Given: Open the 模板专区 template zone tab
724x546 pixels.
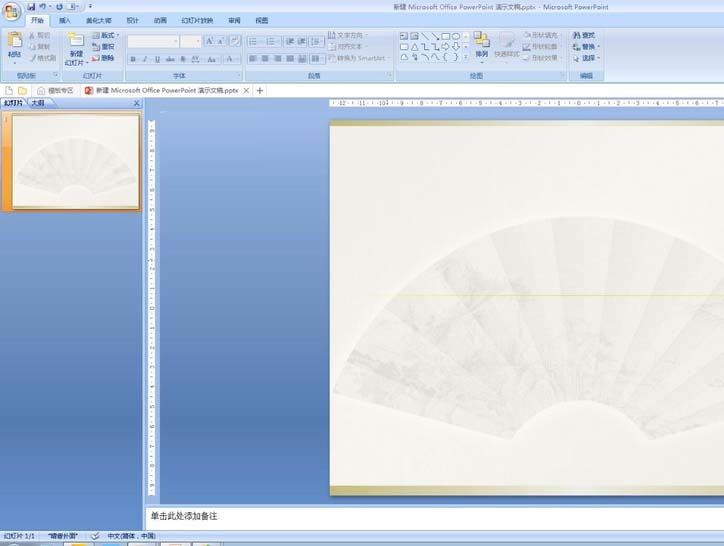Looking at the screenshot, I should point(55,91).
